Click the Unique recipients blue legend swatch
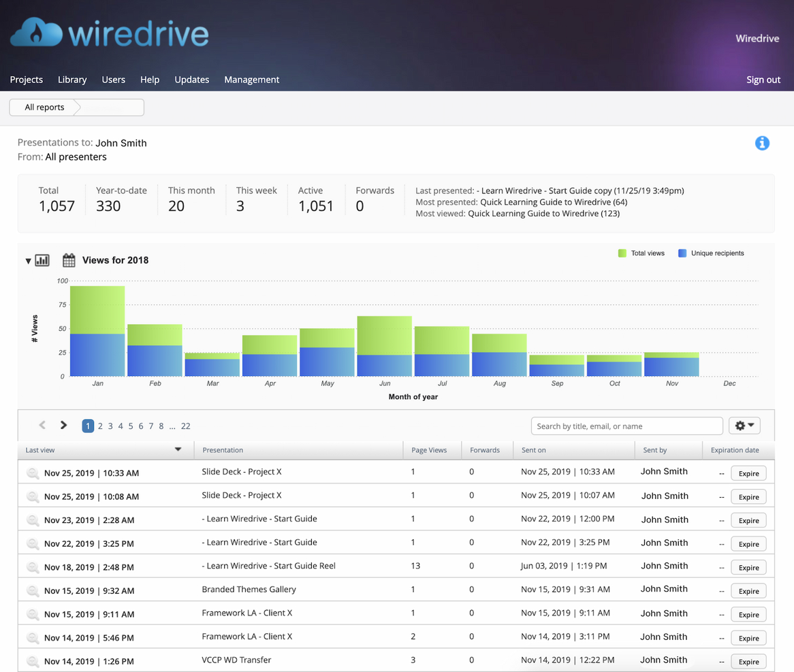794x672 pixels. [682, 253]
